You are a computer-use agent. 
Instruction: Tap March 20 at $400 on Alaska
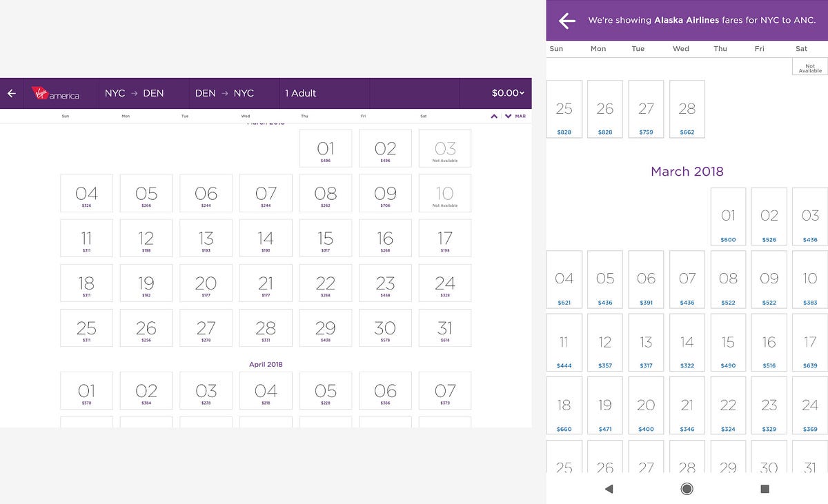(646, 405)
